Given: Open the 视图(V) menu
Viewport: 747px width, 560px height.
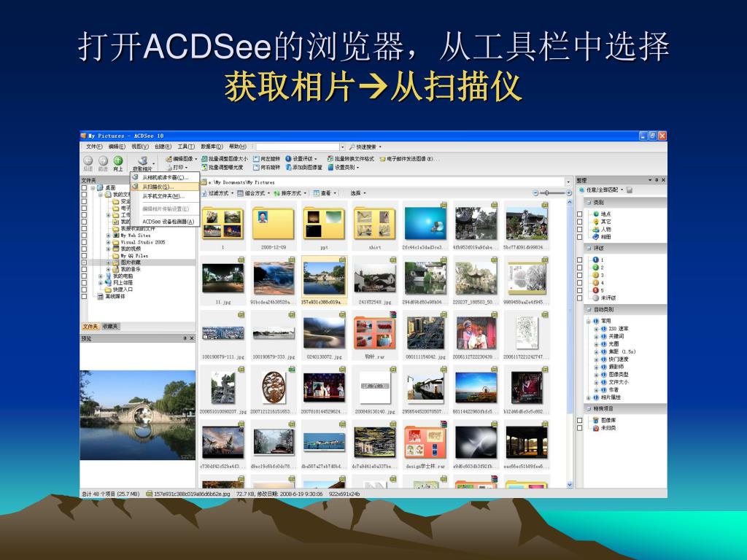Looking at the screenshot, I should click(140, 147).
